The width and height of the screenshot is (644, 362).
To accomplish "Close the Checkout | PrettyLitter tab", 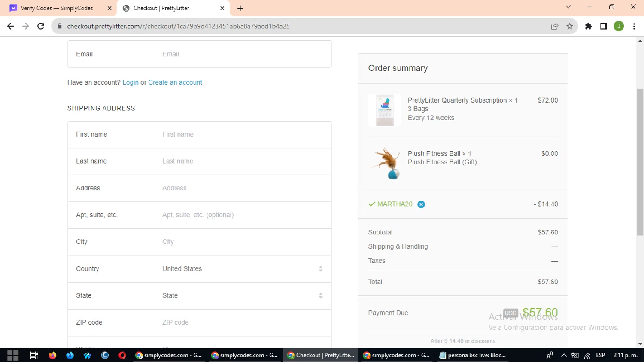I will click(222, 8).
